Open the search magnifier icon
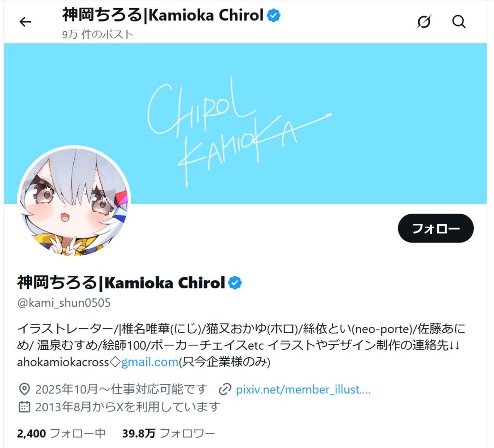This screenshot has width=494, height=448. (459, 22)
